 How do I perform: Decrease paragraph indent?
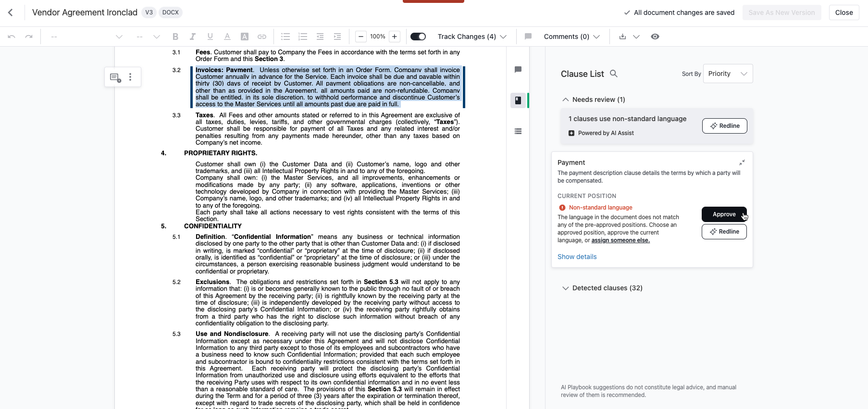point(320,37)
